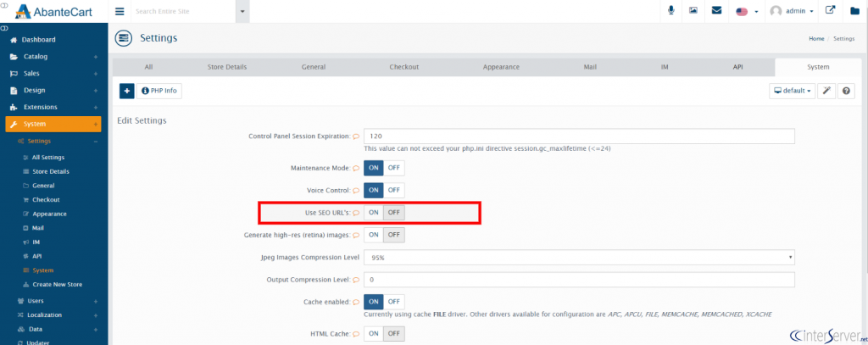Open Jpeg Images Compression Level dropdown
This screenshot has width=868, height=345.
pos(579,258)
